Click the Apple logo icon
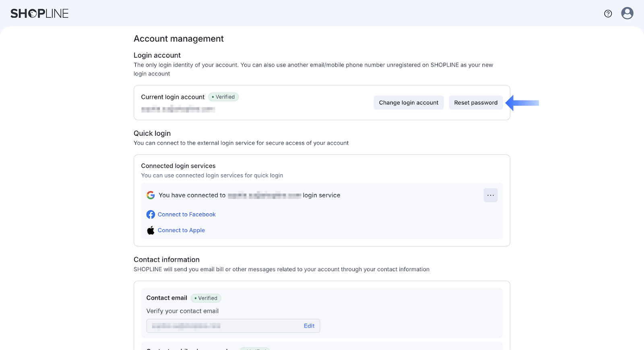Image resolution: width=644 pixels, height=350 pixels. (151, 230)
